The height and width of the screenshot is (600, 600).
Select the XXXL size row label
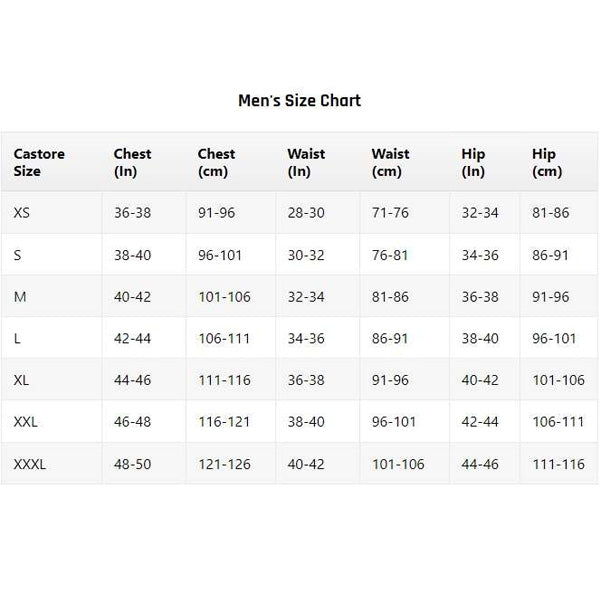coord(30,464)
